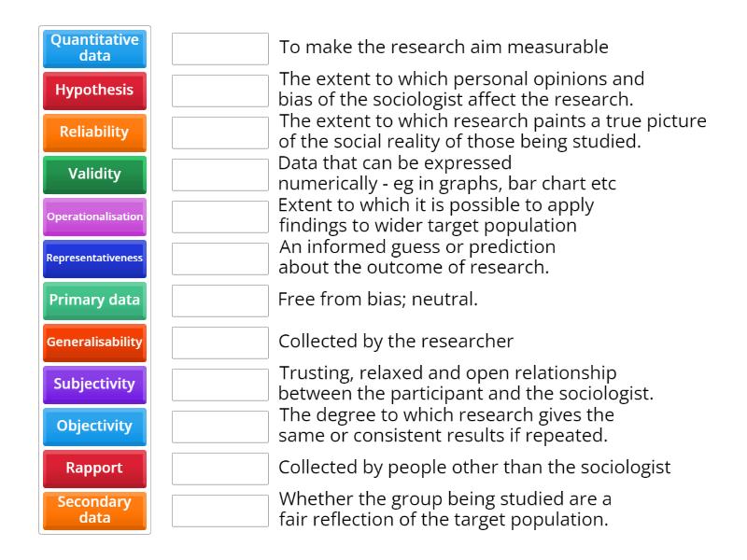
Task: Choose the blue Representativeness tile
Action: click(x=94, y=259)
